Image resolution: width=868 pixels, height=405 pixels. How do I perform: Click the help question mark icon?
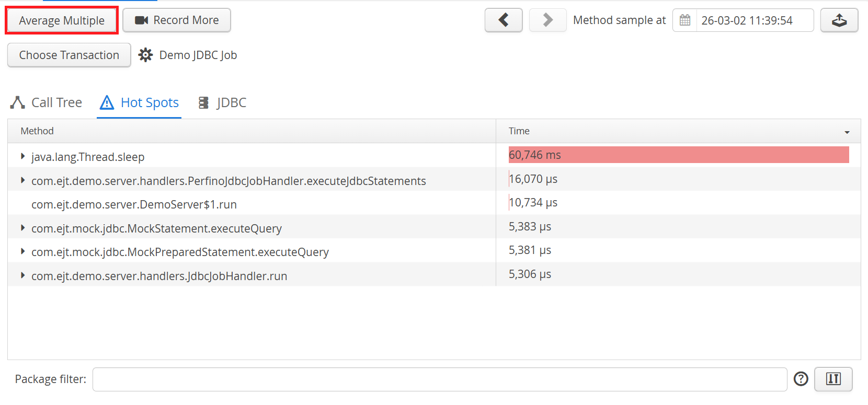[x=801, y=379]
